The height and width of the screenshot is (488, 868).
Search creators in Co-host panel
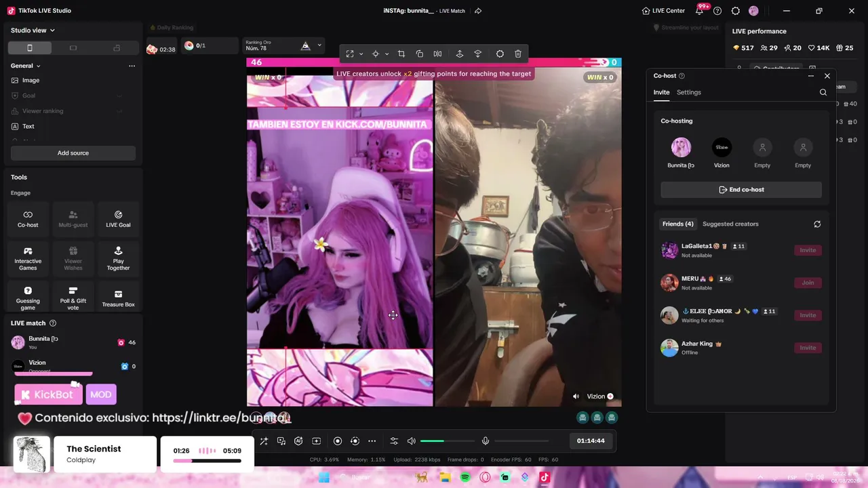[x=823, y=92]
